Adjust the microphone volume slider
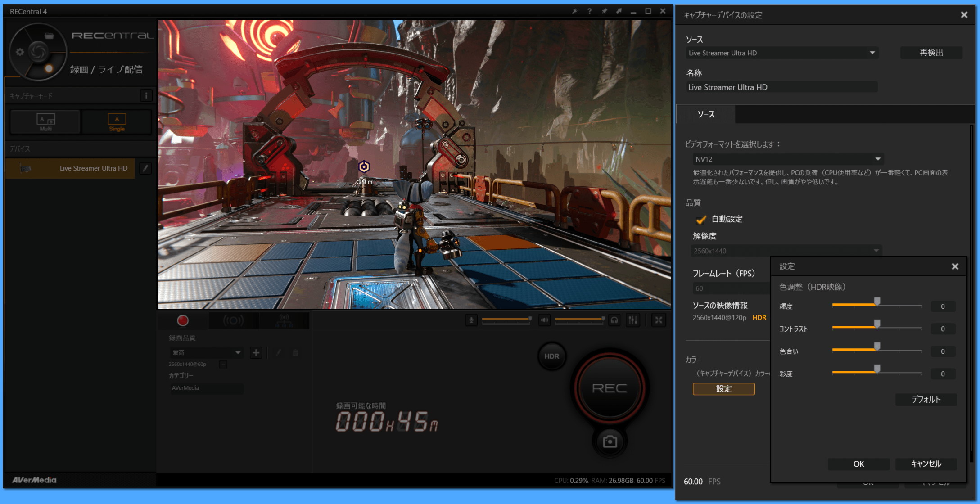This screenshot has height=504, width=980. (506, 319)
